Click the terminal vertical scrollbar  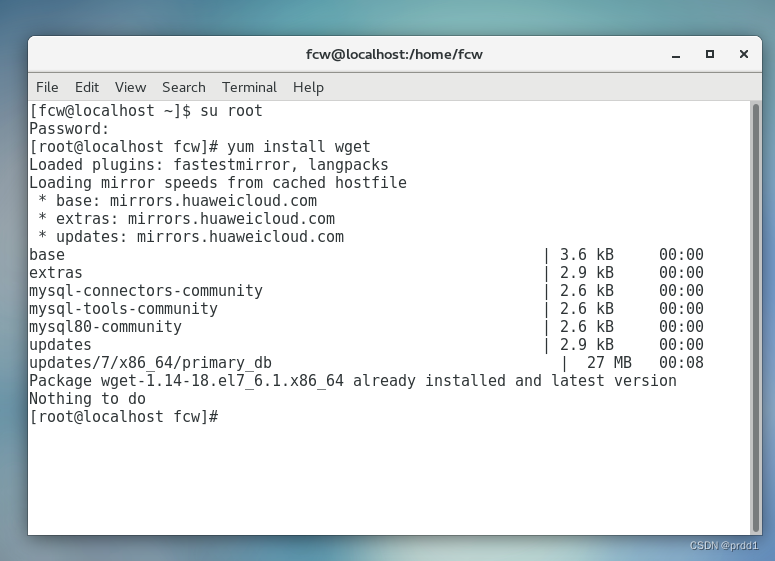click(756, 317)
